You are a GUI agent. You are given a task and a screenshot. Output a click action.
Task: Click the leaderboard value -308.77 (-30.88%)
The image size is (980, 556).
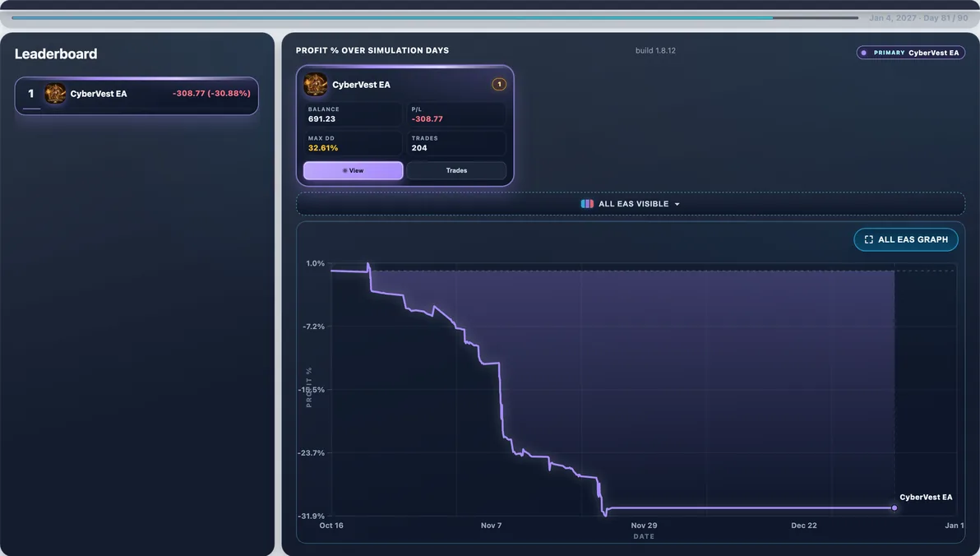click(211, 93)
